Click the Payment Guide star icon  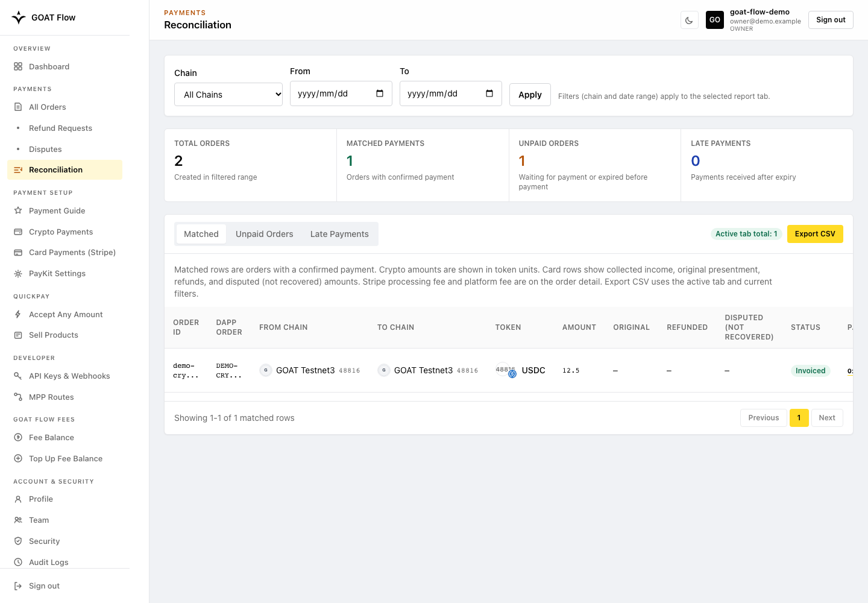(18, 210)
